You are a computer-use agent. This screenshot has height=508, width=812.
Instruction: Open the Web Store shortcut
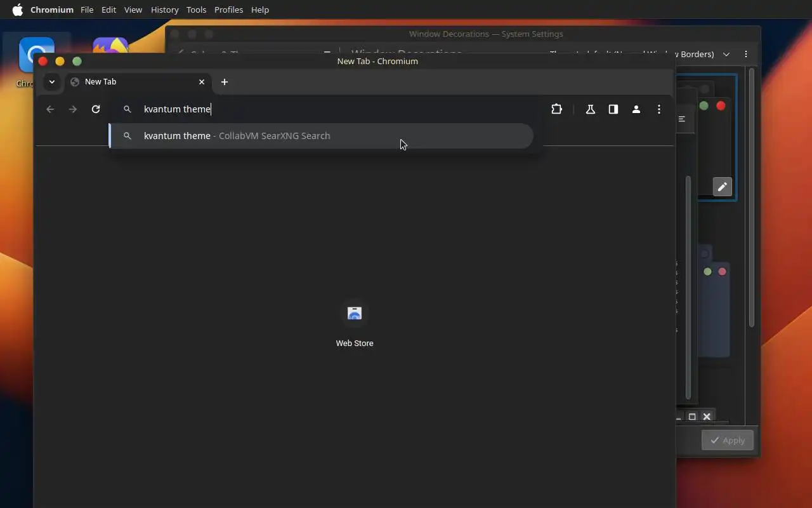[x=355, y=313]
